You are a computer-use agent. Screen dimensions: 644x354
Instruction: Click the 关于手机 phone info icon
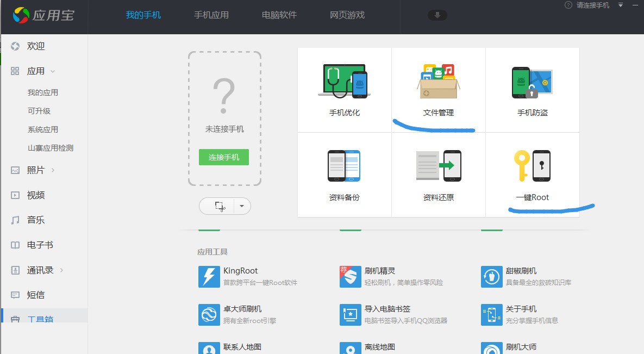tap(492, 314)
